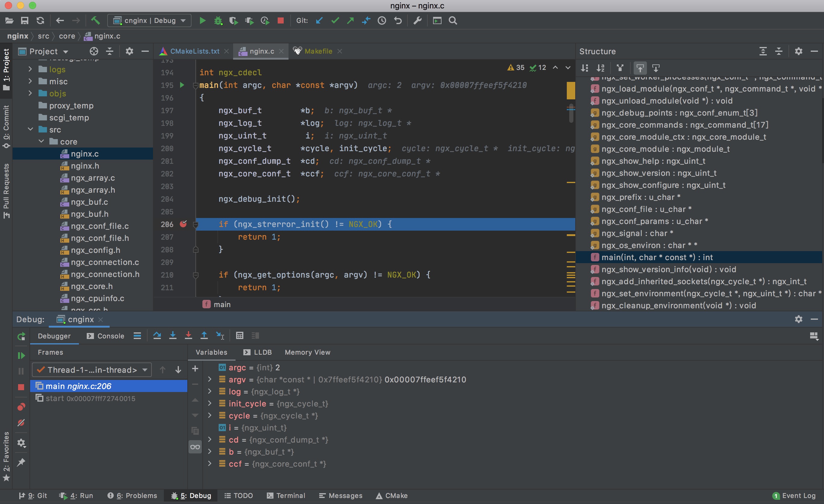
Task: Toggle Mute Breakpoints in Debug sidebar
Action: point(21,423)
